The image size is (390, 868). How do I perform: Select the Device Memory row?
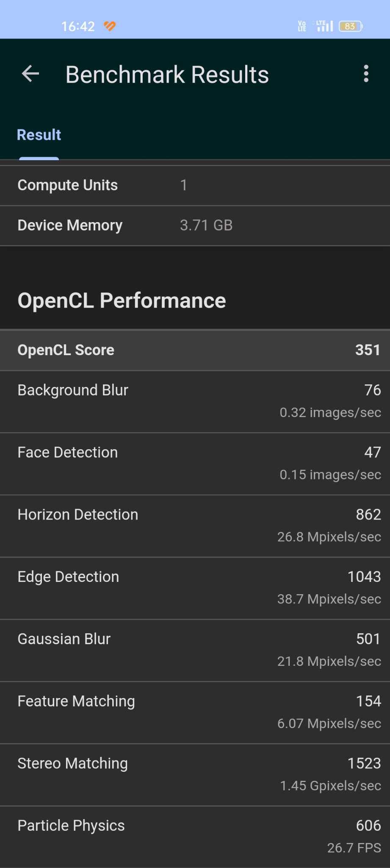(195, 225)
